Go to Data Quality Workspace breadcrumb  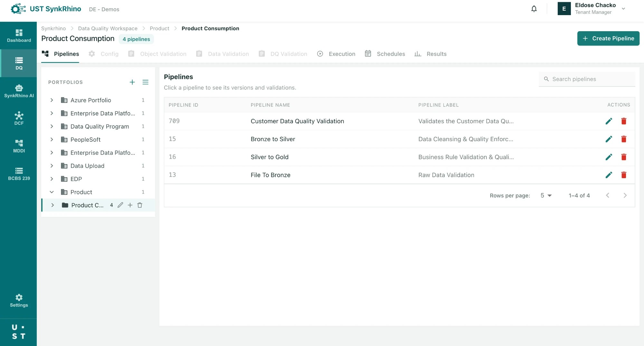tap(108, 29)
